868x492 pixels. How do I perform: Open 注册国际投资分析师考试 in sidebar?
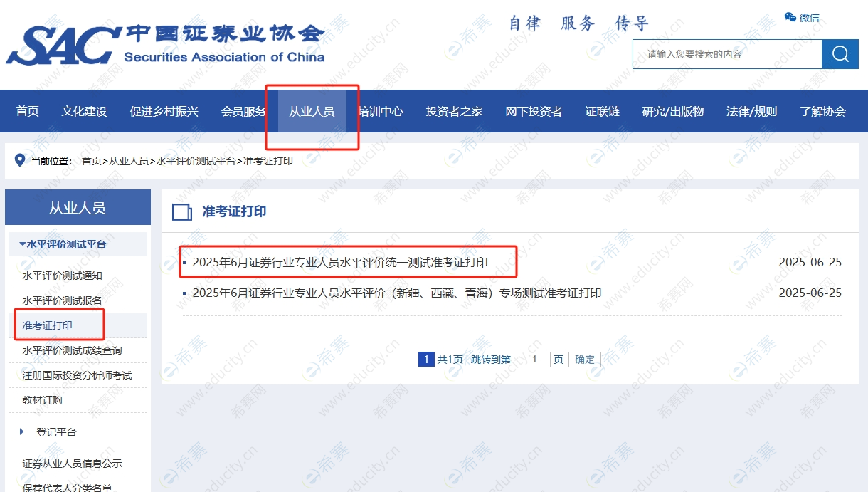(x=77, y=375)
